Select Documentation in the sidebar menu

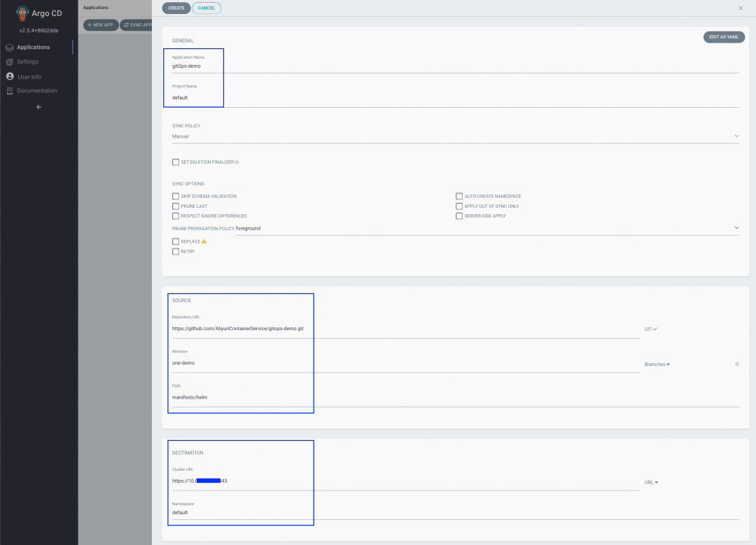tap(36, 90)
